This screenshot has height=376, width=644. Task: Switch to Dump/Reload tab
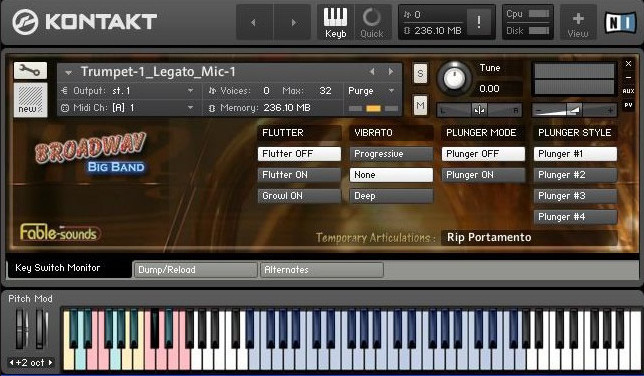coord(196,270)
